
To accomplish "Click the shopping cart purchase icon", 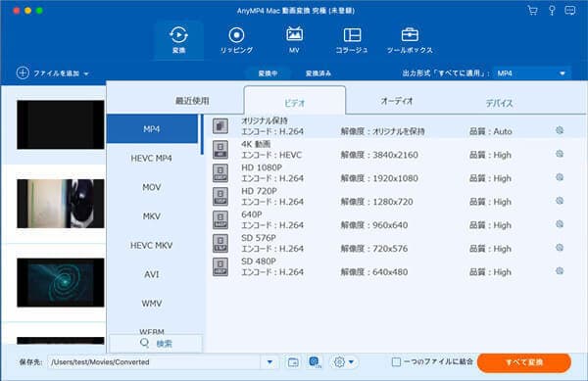I will tap(532, 11).
